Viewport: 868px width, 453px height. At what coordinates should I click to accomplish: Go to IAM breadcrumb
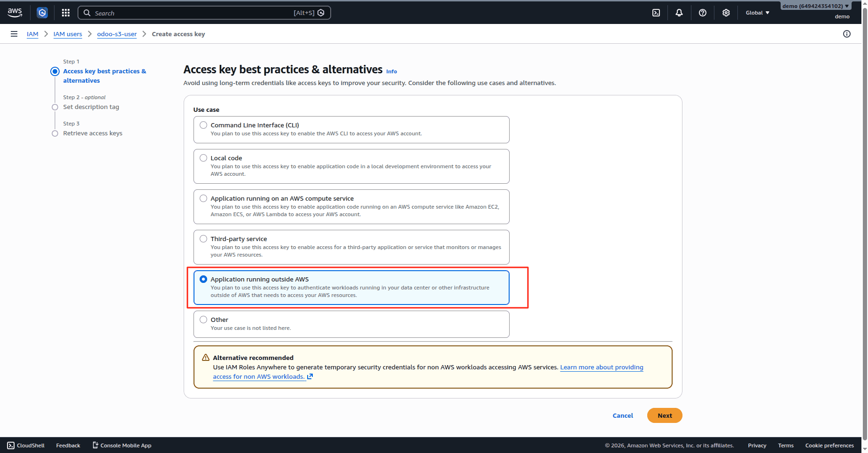[x=32, y=34]
